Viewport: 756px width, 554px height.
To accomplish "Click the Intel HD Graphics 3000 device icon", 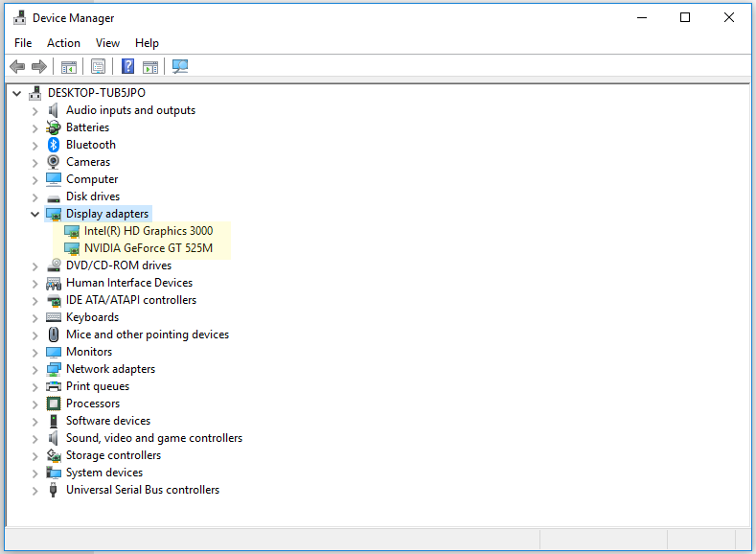I will pos(72,231).
